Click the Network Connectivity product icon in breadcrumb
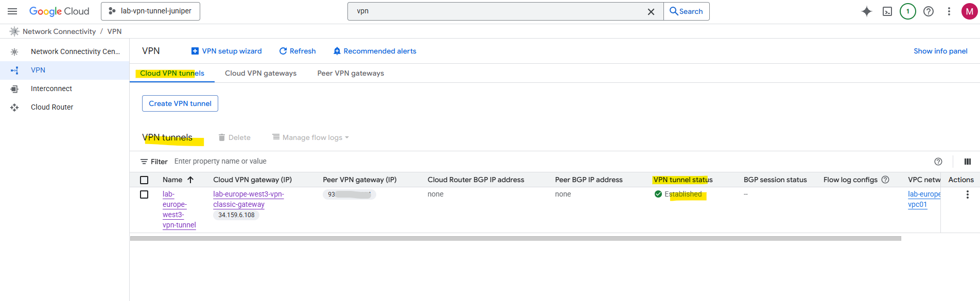 (14, 31)
